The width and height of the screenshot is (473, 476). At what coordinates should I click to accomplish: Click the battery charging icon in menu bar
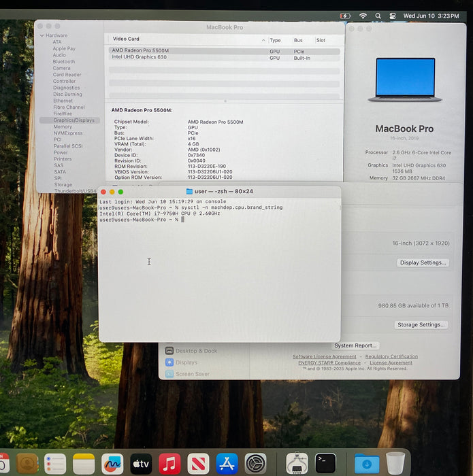[x=345, y=16]
